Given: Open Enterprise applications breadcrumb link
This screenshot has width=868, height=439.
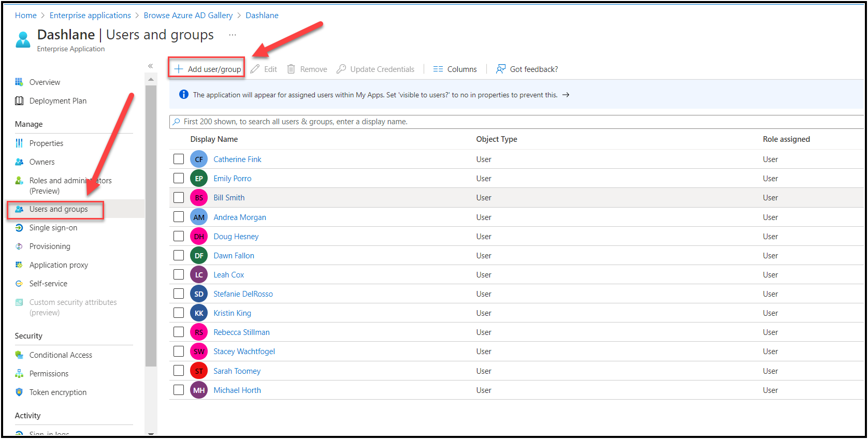Looking at the screenshot, I should pos(90,16).
